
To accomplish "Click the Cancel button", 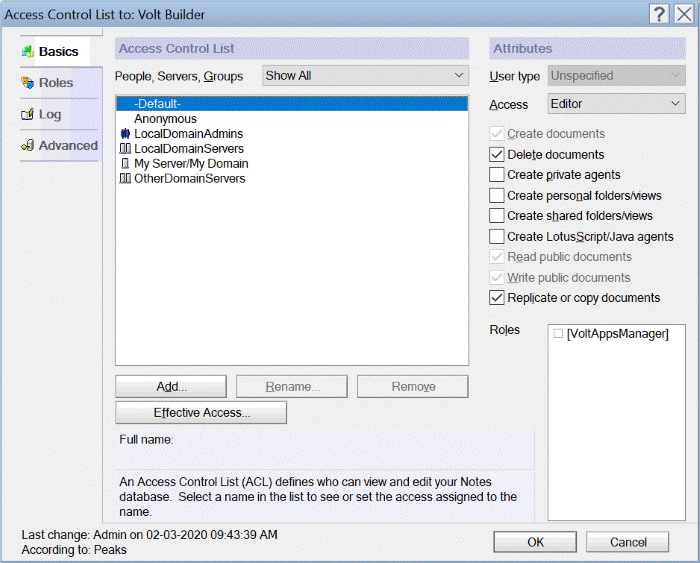I will pos(628,542).
